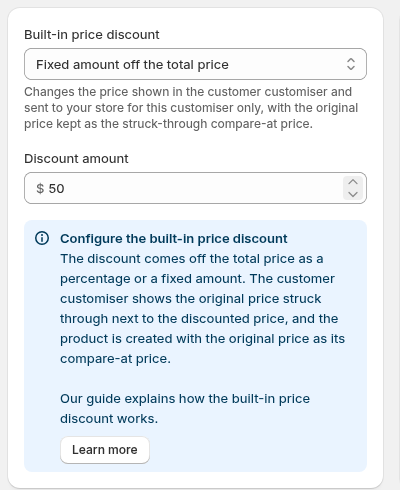This screenshot has height=490, width=400.
Task: Click the "Our guide explains" sentence
Action: click(x=185, y=409)
